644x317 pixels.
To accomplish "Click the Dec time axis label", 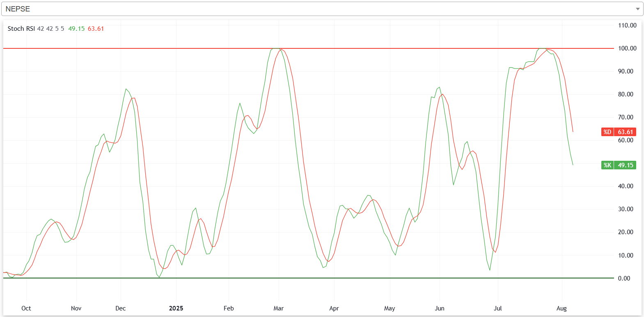I will (121, 308).
